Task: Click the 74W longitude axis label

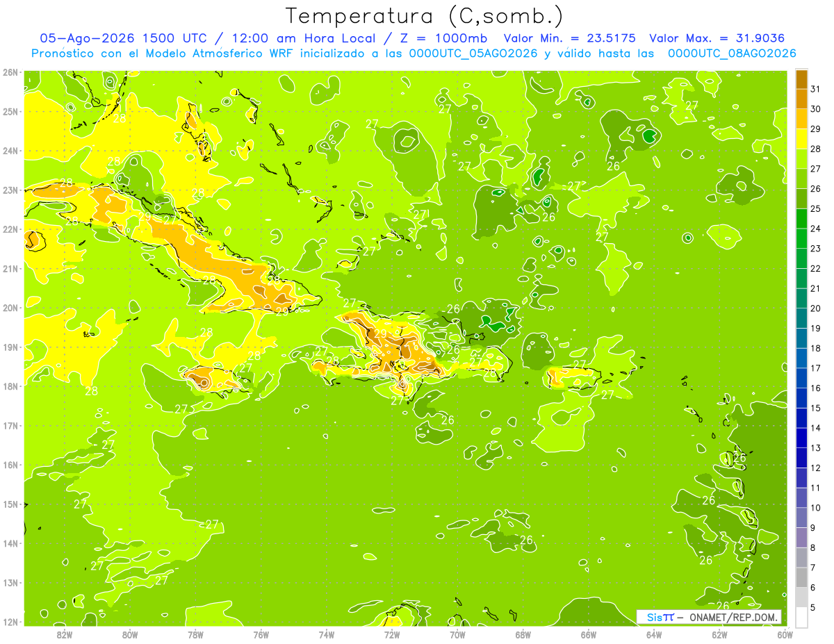Action: tap(327, 634)
